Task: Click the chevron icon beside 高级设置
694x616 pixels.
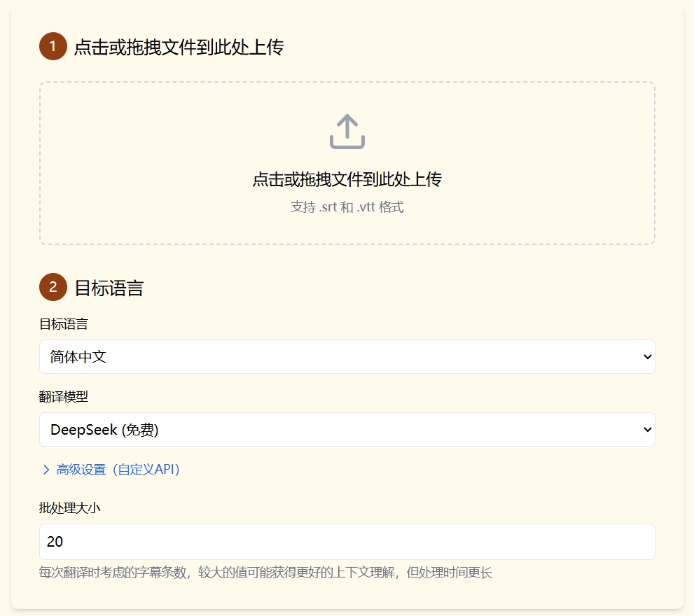Action: pyautogui.click(x=46, y=470)
